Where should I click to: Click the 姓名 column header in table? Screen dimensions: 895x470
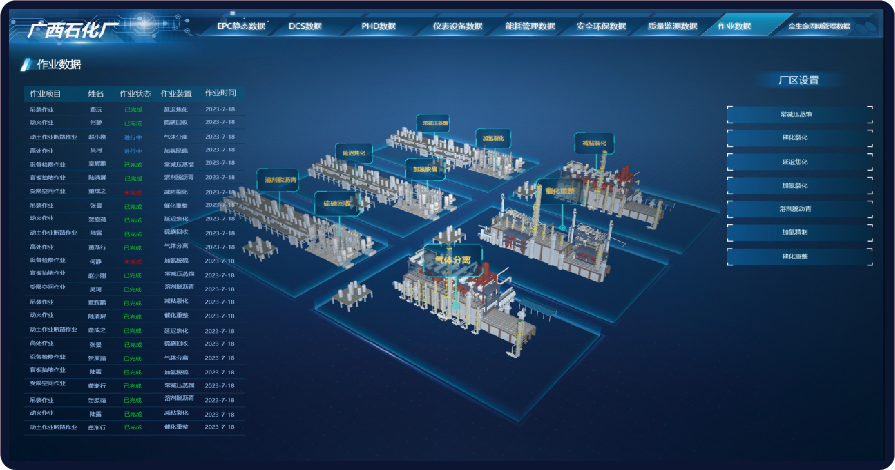coord(96,94)
